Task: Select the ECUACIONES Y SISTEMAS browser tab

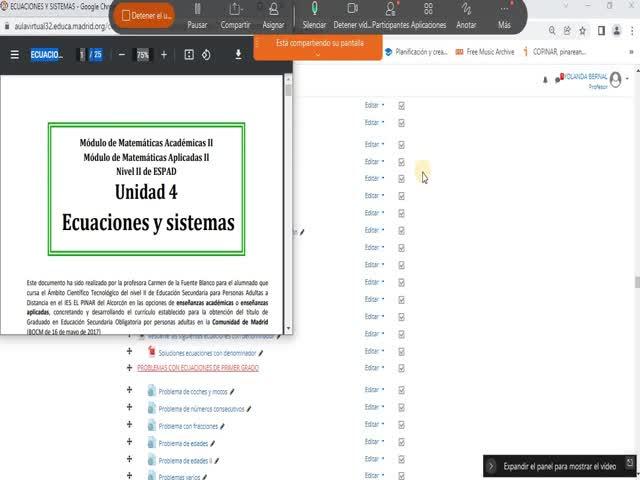Action: point(55,7)
